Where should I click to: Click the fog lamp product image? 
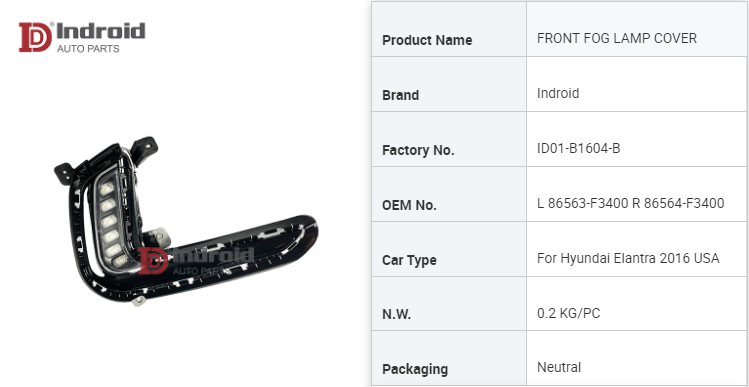point(185,221)
